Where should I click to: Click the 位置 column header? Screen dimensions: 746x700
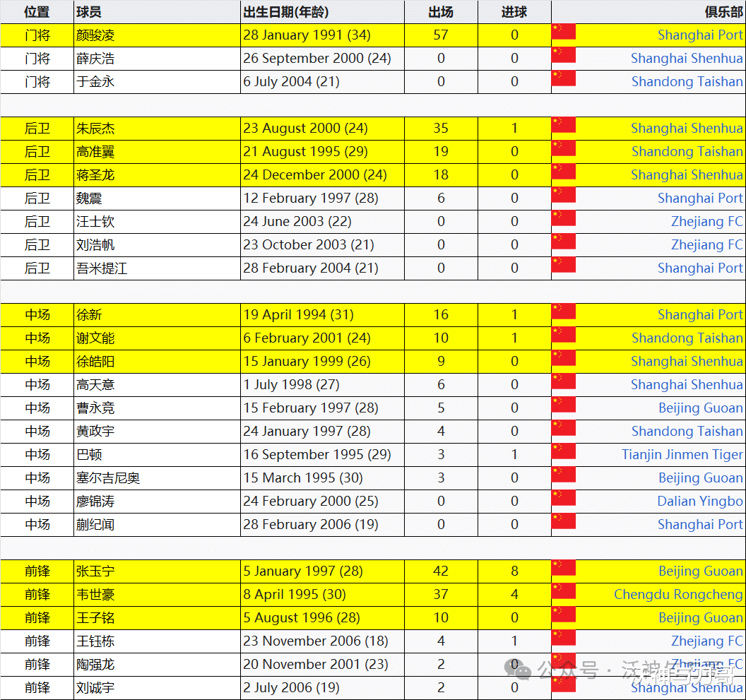point(37,12)
